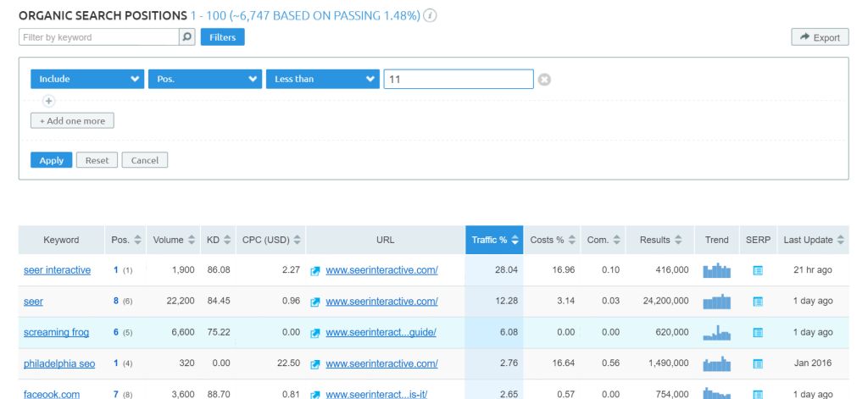Click the Export button

(820, 37)
